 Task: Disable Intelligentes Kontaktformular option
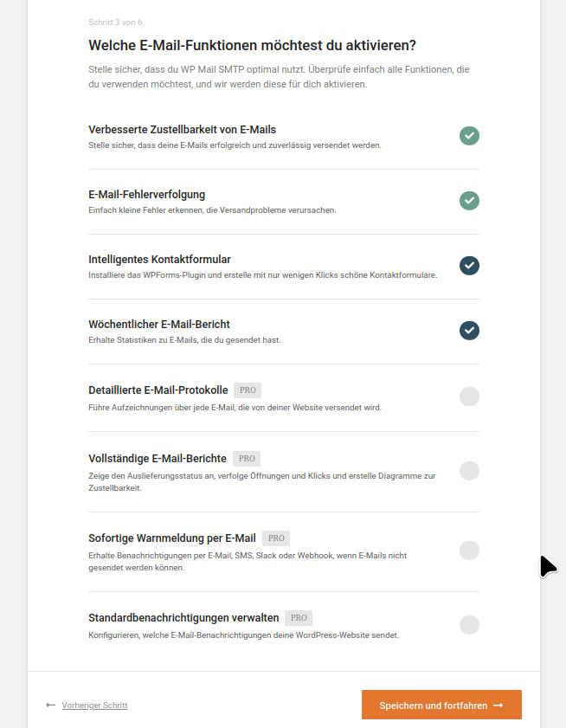(469, 266)
